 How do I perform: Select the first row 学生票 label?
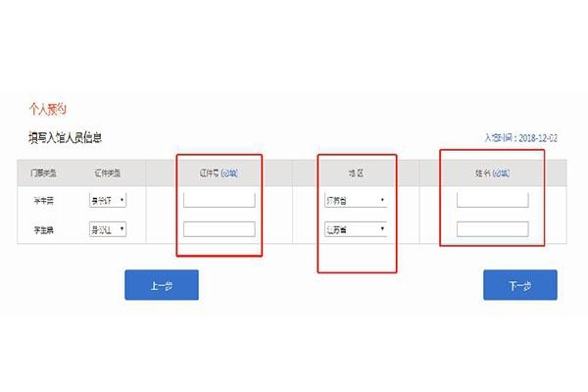(44, 201)
